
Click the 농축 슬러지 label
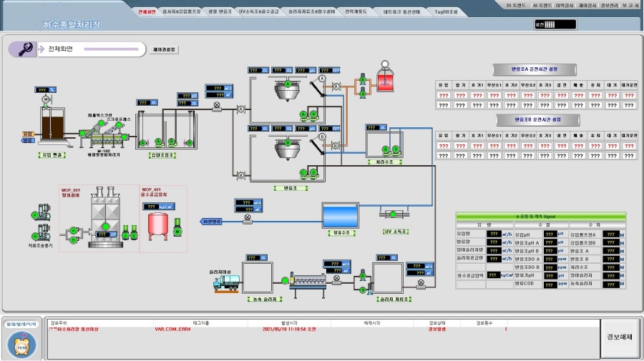click(265, 299)
